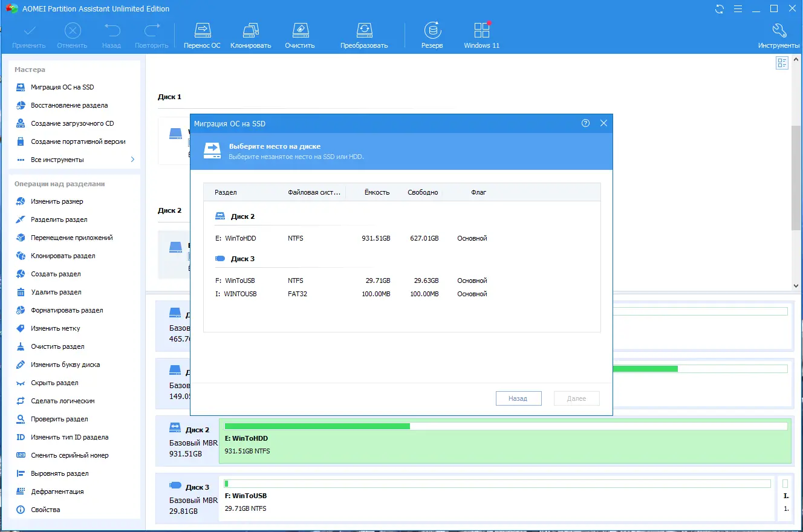The width and height of the screenshot is (803, 532).
Task: Click the F: WinToUSB usage bar in disk map
Action: pos(497,484)
